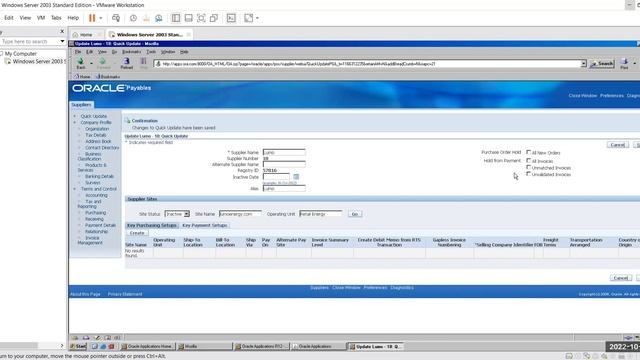Check the All New Orders checkbox

click(529, 152)
